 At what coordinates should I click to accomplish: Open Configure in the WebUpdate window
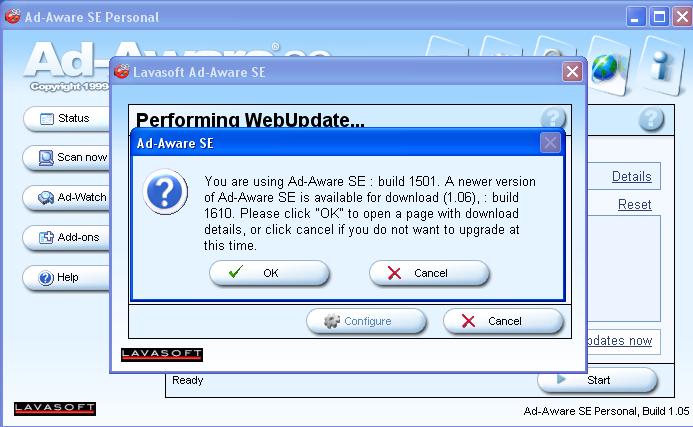[x=366, y=321]
